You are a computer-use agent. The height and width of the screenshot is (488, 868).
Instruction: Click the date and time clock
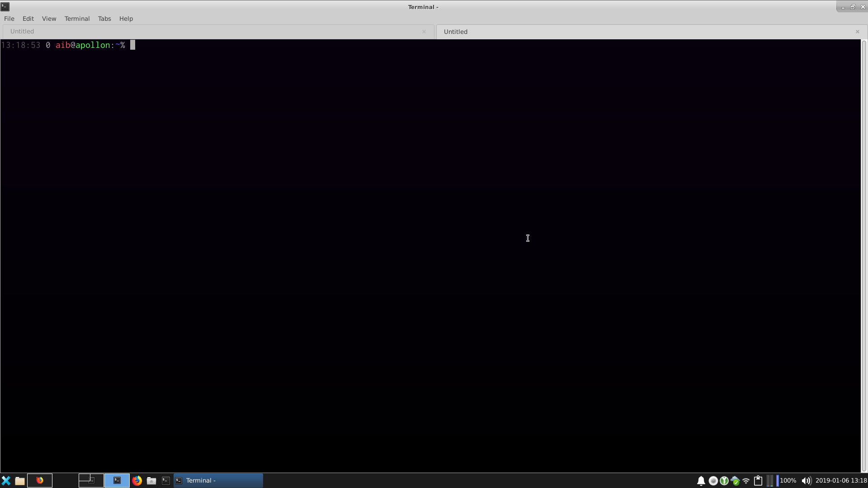click(x=841, y=480)
